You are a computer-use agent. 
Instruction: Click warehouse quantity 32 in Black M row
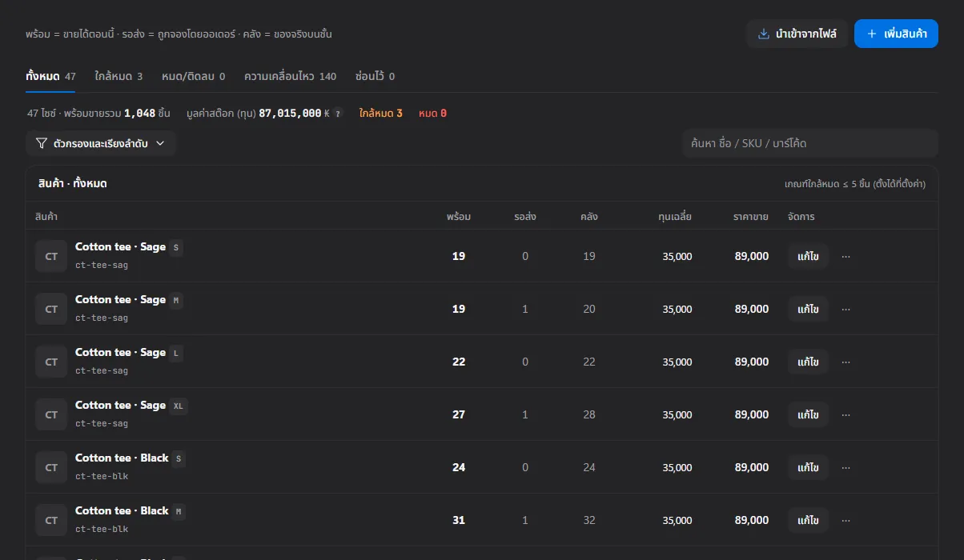589,521
